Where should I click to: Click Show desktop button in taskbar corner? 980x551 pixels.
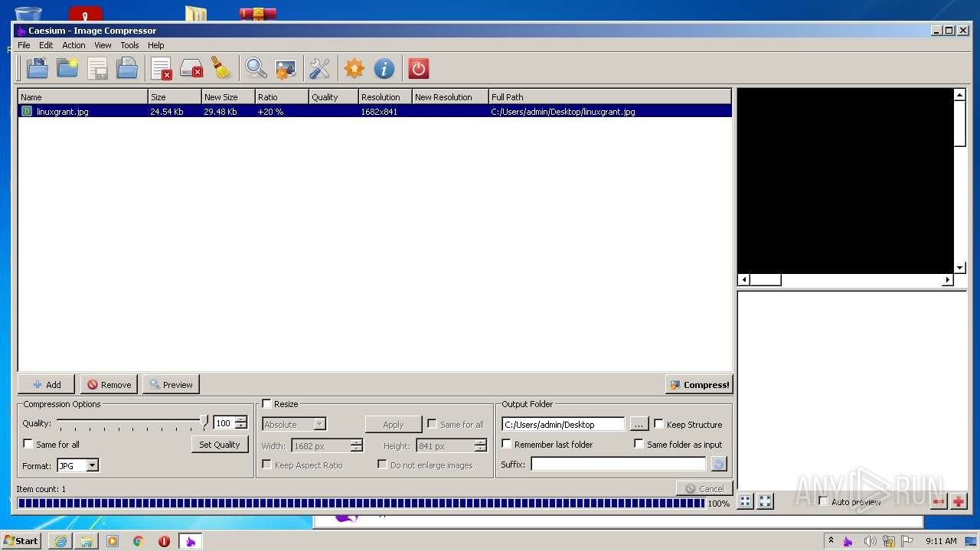click(x=971, y=541)
